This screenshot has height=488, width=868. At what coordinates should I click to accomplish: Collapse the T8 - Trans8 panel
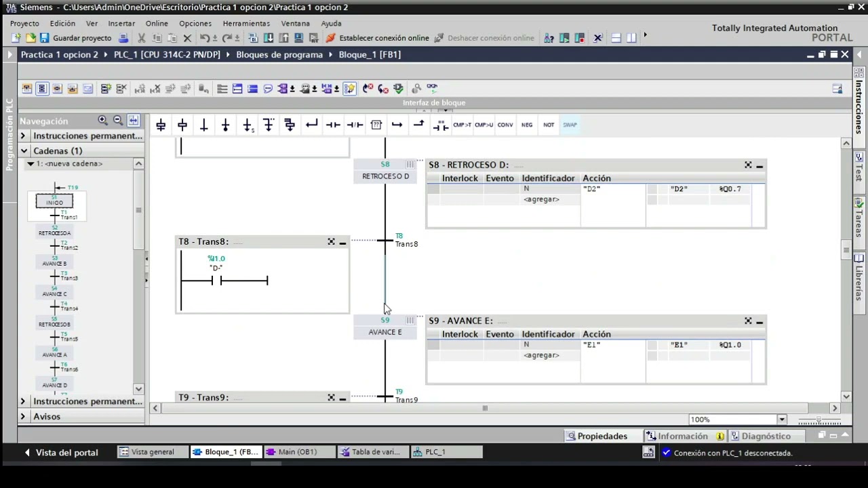(342, 242)
